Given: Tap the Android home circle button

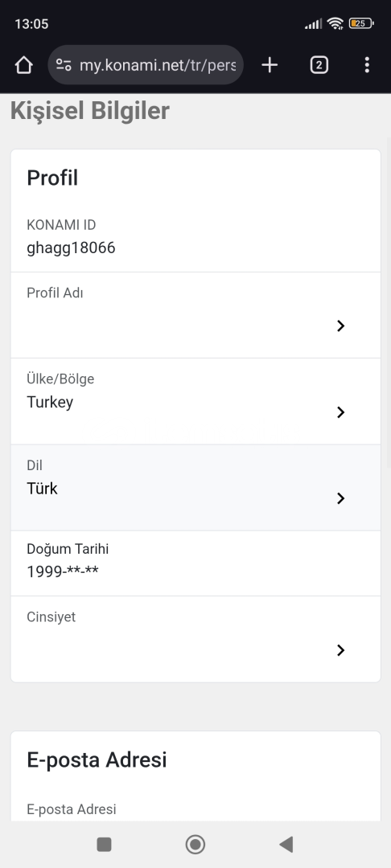Looking at the screenshot, I should [x=195, y=844].
